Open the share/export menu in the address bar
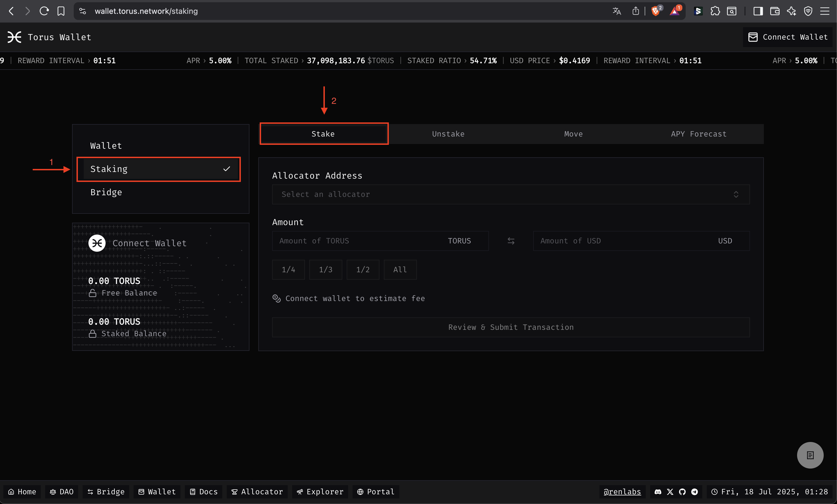 click(x=636, y=11)
